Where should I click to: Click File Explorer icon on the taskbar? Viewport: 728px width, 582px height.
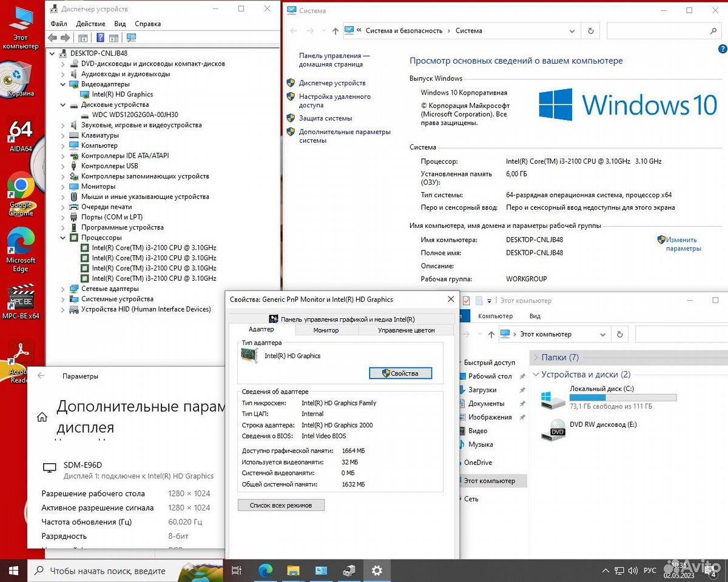point(293,570)
